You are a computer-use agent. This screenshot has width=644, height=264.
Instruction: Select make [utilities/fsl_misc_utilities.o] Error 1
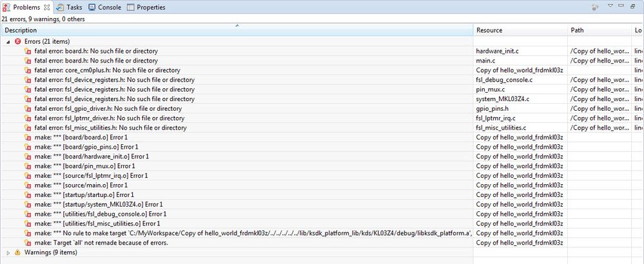[97, 223]
